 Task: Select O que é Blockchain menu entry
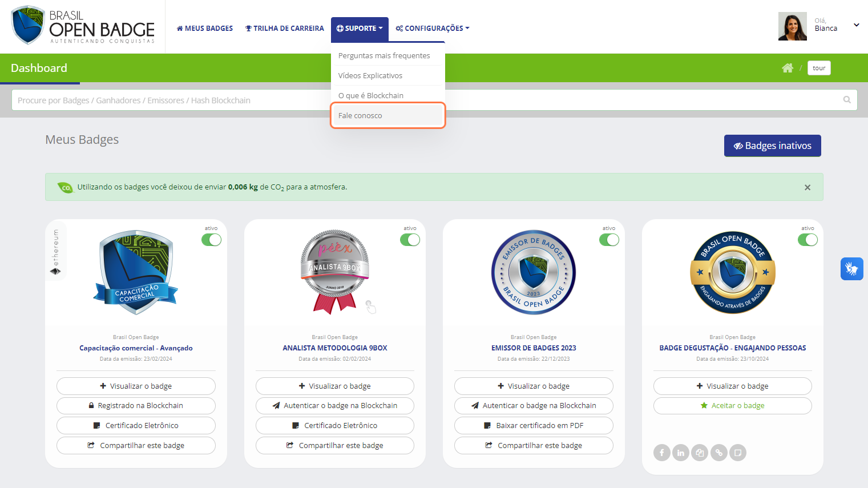[387, 95]
